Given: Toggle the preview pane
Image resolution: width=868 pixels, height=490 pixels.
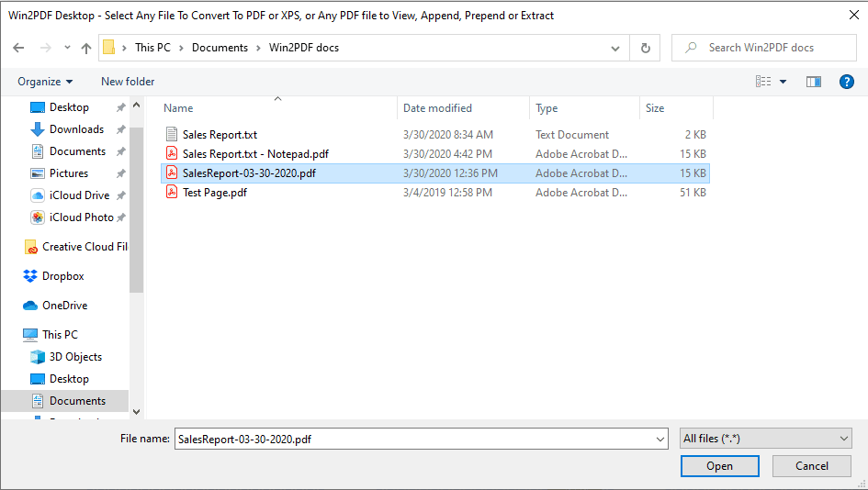Looking at the screenshot, I should pyautogui.click(x=813, y=82).
